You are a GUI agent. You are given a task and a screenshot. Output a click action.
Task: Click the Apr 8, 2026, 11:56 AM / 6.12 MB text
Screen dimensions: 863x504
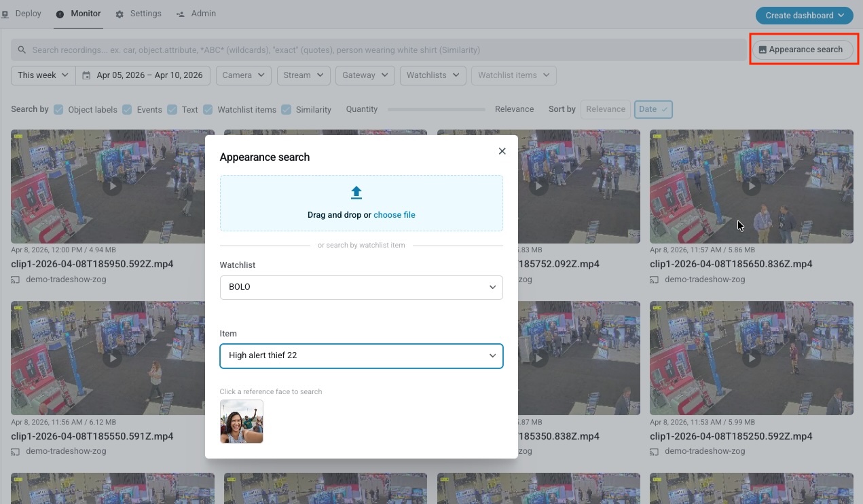64,422
